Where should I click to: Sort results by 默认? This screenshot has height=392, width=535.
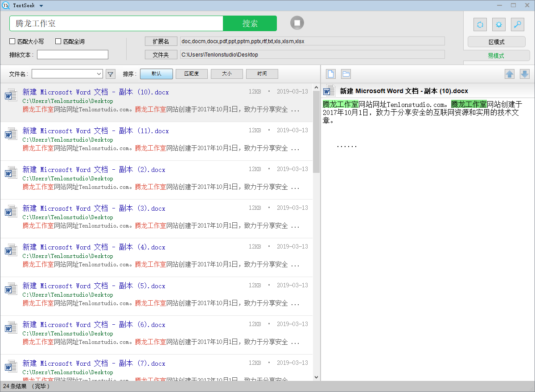(x=156, y=74)
